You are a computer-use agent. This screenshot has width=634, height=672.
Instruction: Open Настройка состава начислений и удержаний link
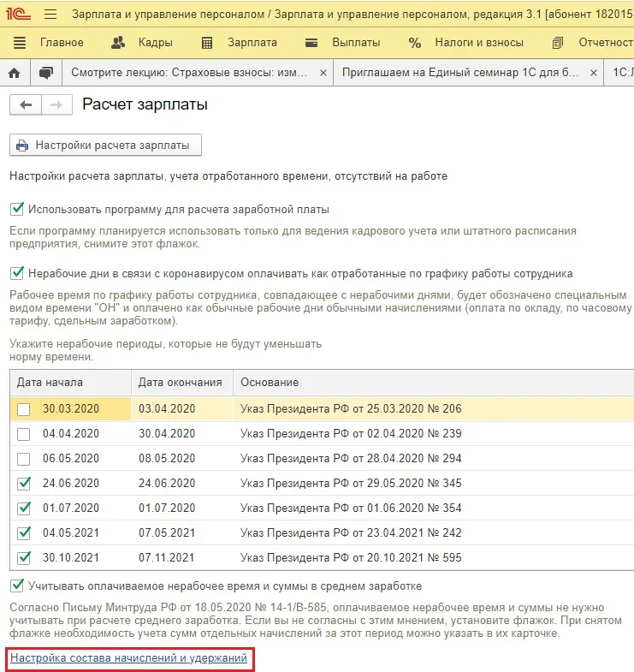[x=129, y=658]
